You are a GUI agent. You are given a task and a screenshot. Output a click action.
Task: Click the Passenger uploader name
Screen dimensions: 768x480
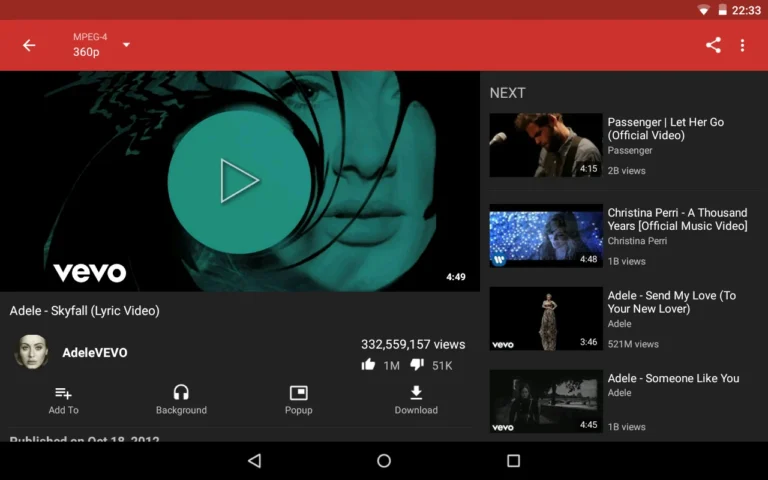coord(630,150)
